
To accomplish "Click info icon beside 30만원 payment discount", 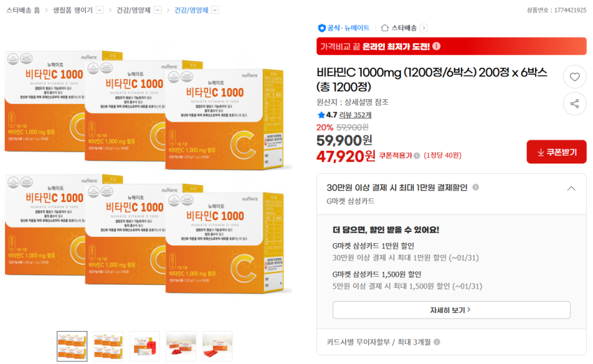I will (x=476, y=187).
